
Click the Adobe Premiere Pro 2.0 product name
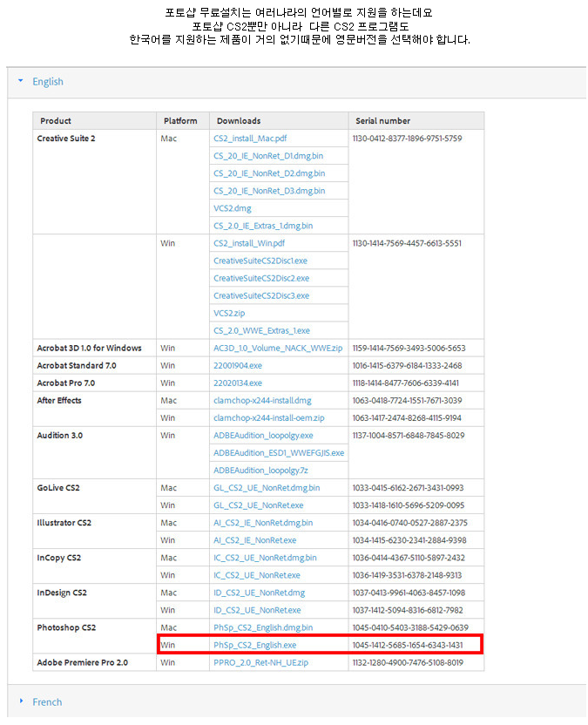[x=82, y=663]
